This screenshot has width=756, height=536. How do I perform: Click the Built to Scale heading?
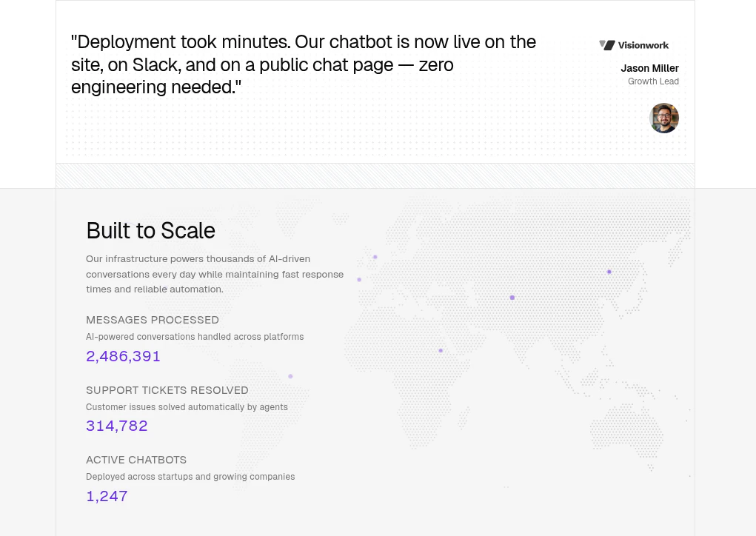tap(150, 230)
